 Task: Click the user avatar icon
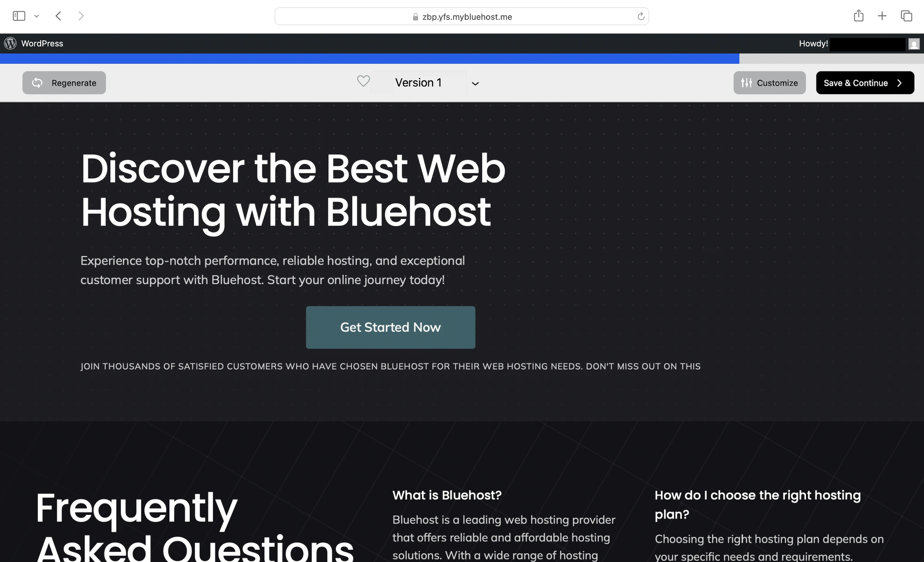(x=913, y=44)
